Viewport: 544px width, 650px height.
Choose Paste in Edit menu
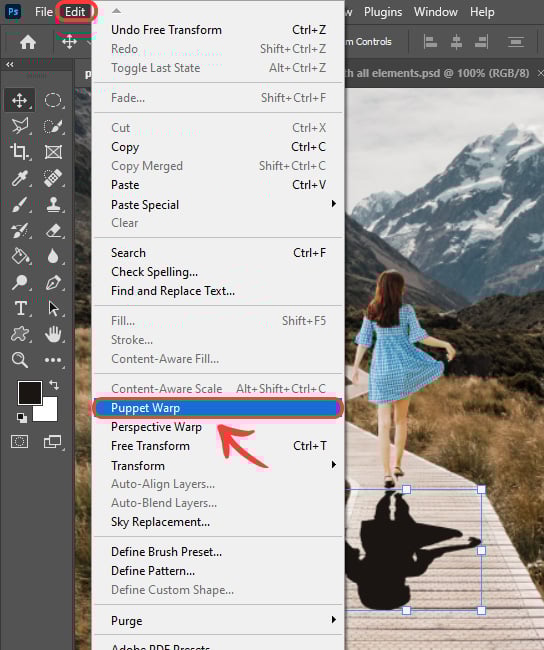[218, 185]
